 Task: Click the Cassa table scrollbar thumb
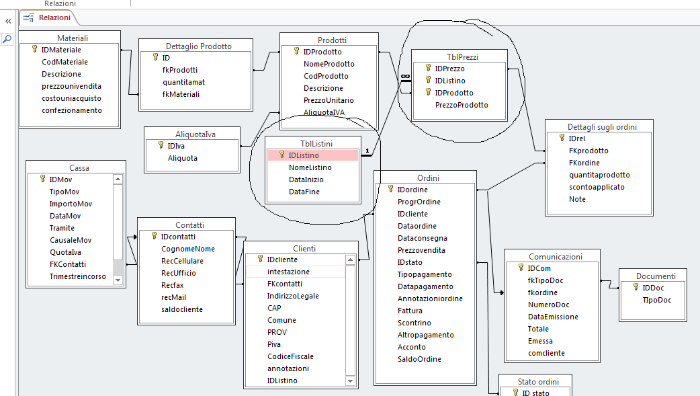point(118,267)
